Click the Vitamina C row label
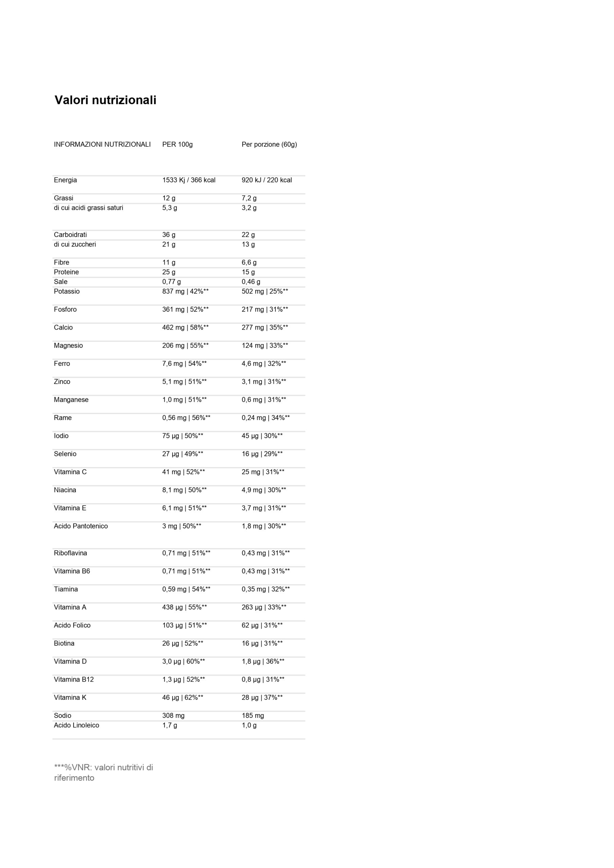 click(70, 472)
